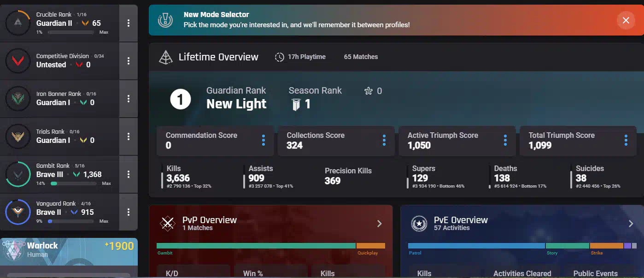
Task: Open Gambit Rank three-dot options menu
Action: [129, 174]
